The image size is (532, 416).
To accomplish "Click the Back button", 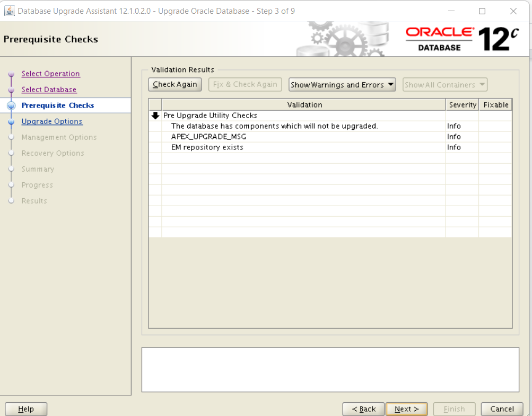I will point(364,409).
